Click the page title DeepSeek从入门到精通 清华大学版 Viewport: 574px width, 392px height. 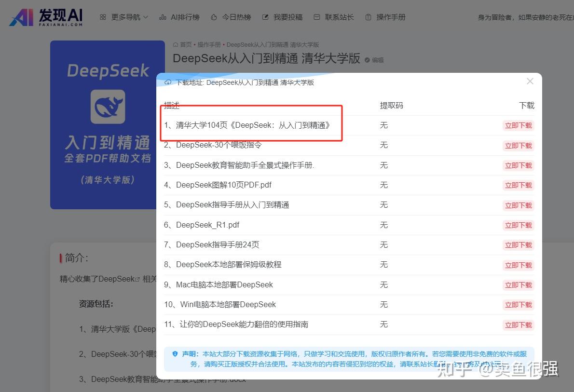coord(266,58)
